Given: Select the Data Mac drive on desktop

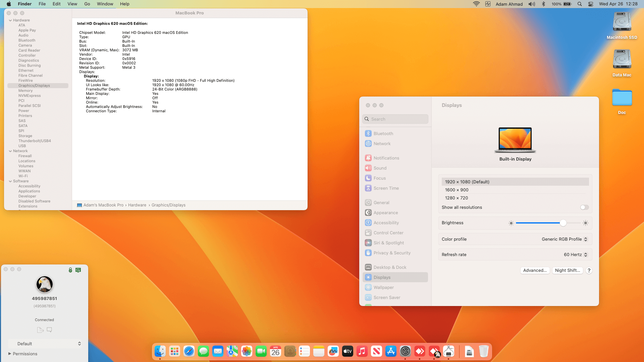Looking at the screenshot, I should [x=622, y=63].
